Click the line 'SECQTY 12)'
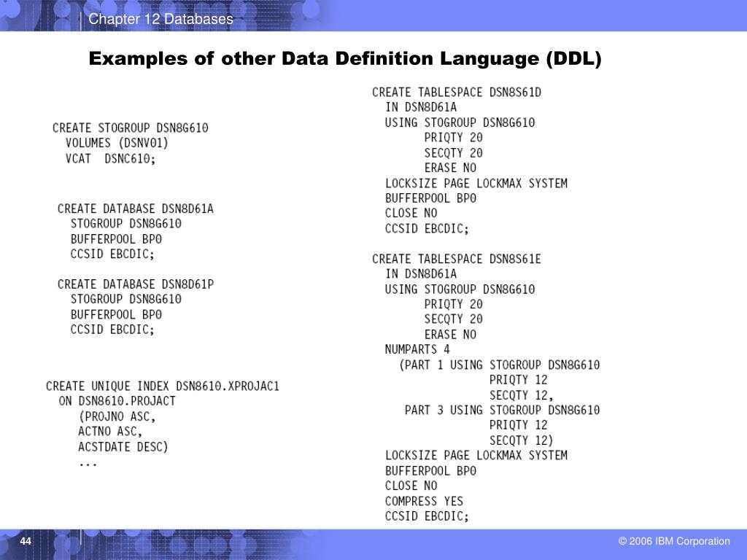 pos(521,440)
